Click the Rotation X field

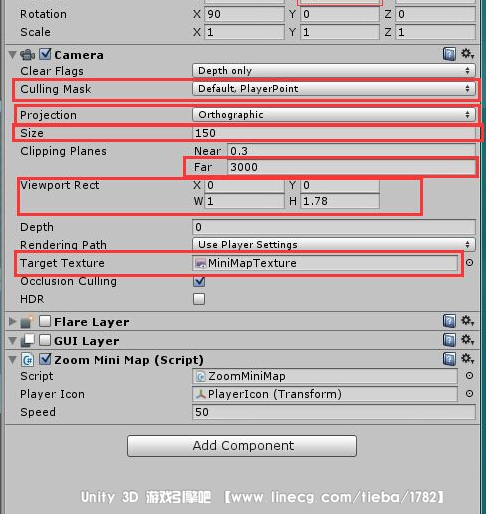point(244,14)
